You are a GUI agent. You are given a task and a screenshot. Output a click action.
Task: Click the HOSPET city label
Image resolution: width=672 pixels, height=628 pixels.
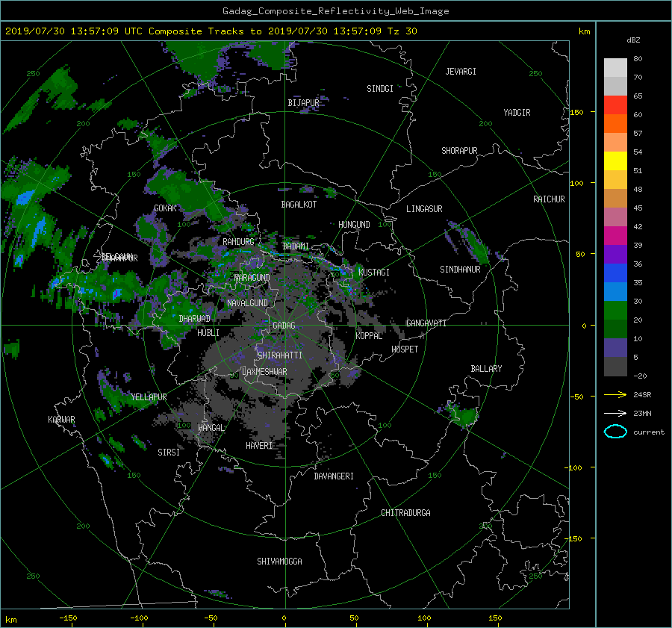405,349
